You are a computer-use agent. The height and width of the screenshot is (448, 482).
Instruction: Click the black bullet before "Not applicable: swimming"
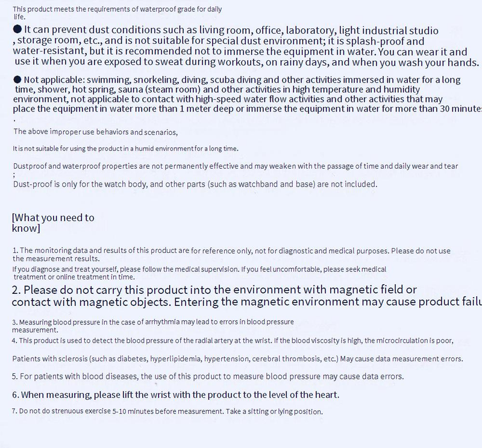17,79
